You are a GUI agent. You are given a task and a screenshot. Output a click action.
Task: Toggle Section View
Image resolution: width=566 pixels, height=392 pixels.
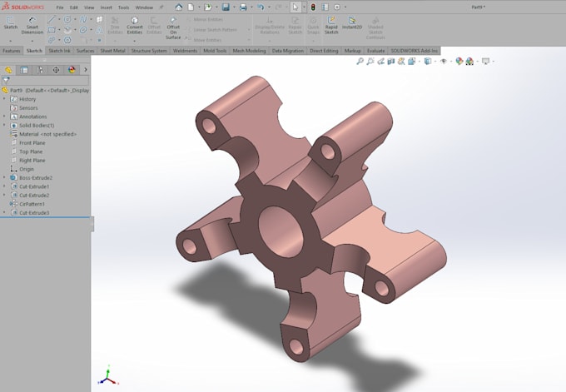[391, 62]
